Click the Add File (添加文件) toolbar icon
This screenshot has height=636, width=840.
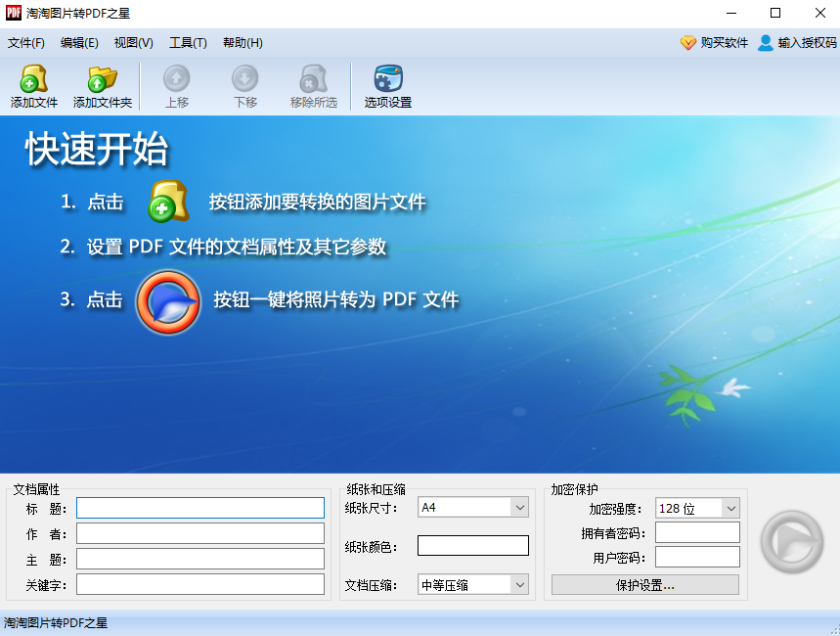point(34,86)
